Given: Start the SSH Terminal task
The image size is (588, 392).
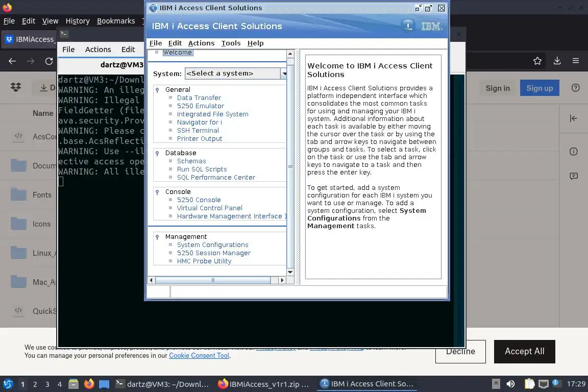Looking at the screenshot, I should [x=198, y=131].
